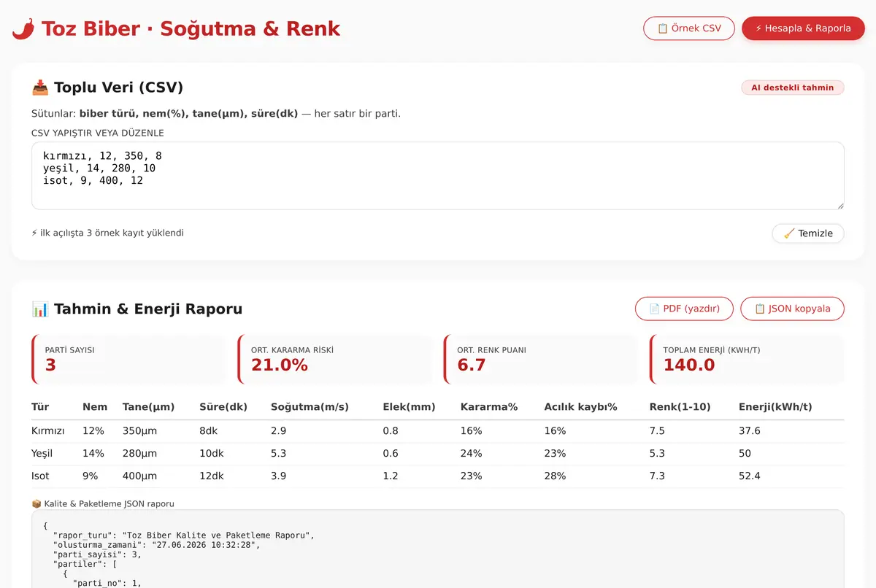This screenshot has height=588, width=876.
Task: Click the textarea resize handle corner
Action: click(839, 205)
